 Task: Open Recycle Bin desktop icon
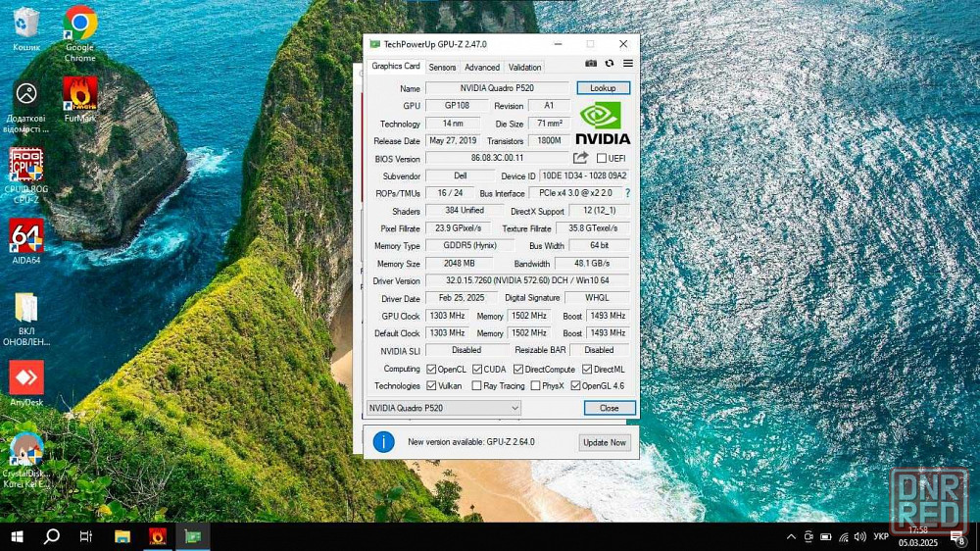coord(26,28)
